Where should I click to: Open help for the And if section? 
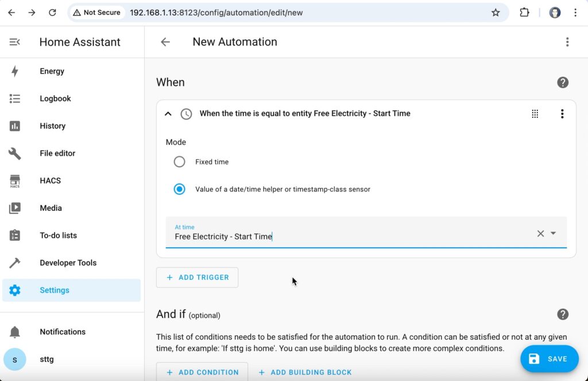coord(563,314)
